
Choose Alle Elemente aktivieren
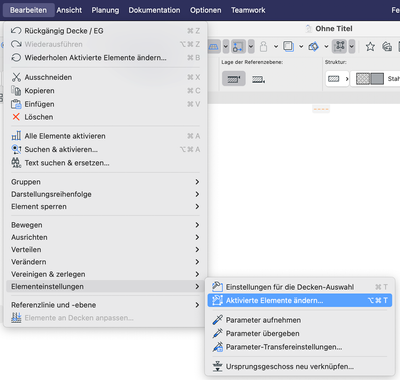click(x=105, y=136)
